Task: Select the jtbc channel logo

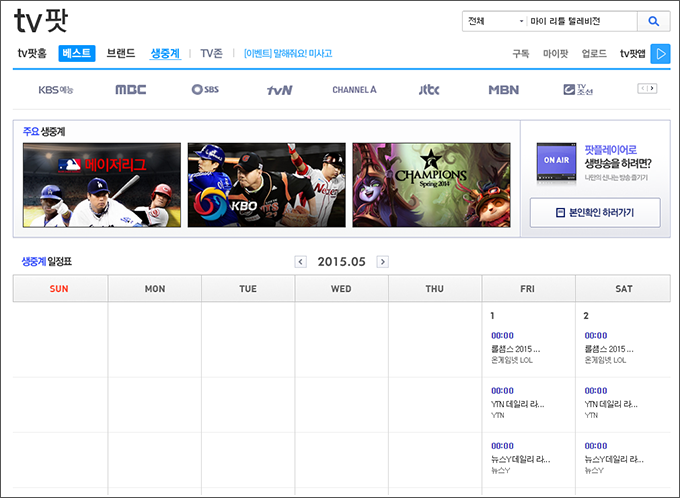Action: pos(429,90)
